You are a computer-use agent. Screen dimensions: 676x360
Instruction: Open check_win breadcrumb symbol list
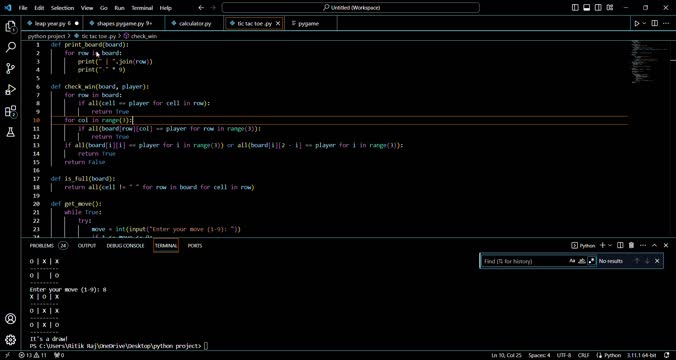click(x=141, y=36)
